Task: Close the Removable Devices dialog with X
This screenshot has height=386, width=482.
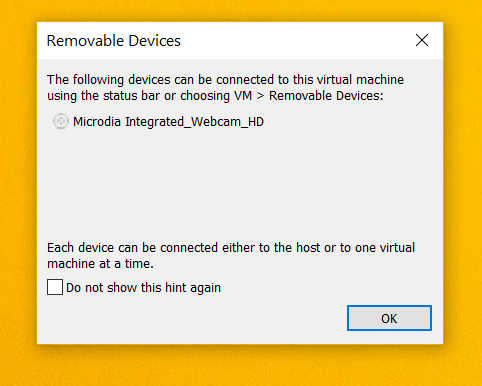Action: pyautogui.click(x=422, y=40)
